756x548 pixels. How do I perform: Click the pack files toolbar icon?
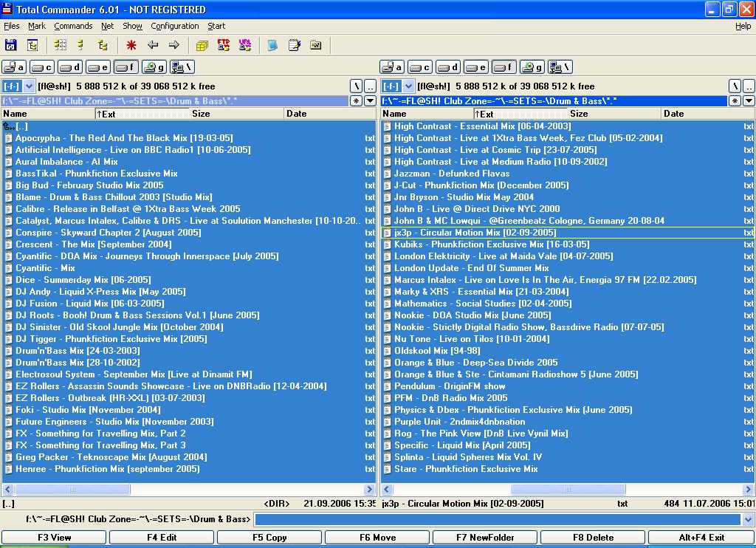click(202, 45)
